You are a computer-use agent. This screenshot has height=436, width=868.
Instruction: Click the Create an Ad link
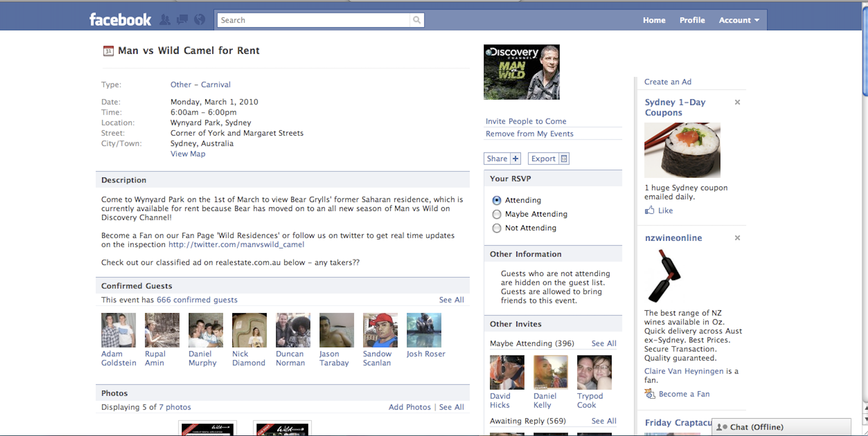pyautogui.click(x=668, y=82)
